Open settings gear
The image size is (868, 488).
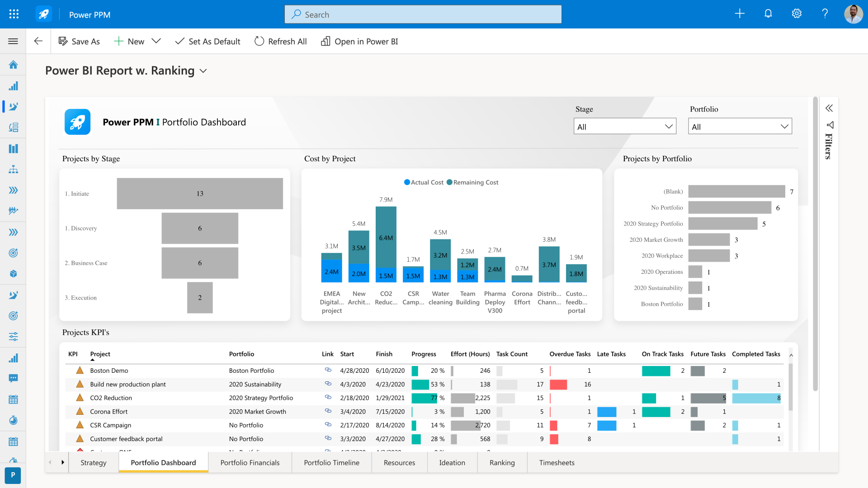point(797,14)
